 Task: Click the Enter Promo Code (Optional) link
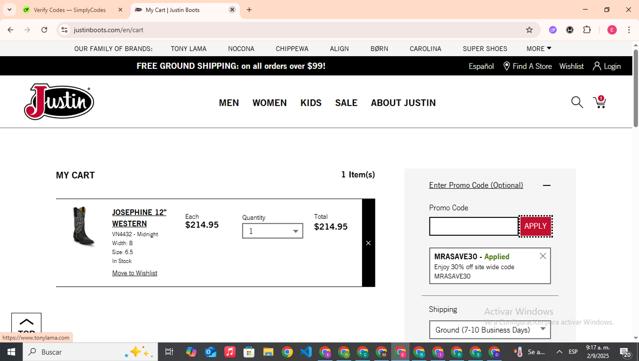[x=476, y=185]
